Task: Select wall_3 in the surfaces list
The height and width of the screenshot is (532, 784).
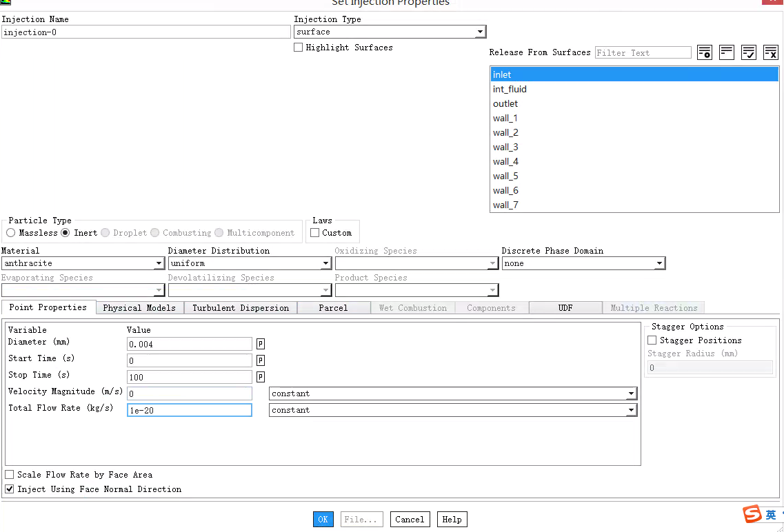Action: click(505, 147)
